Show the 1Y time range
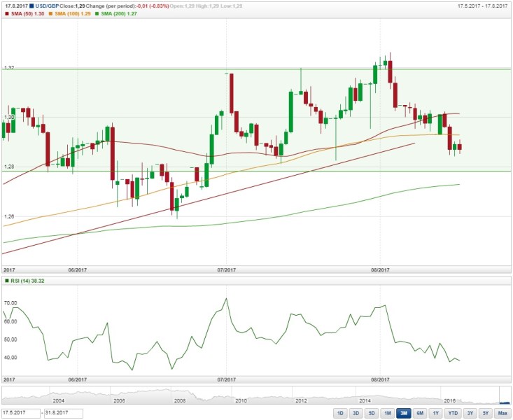 click(435, 414)
